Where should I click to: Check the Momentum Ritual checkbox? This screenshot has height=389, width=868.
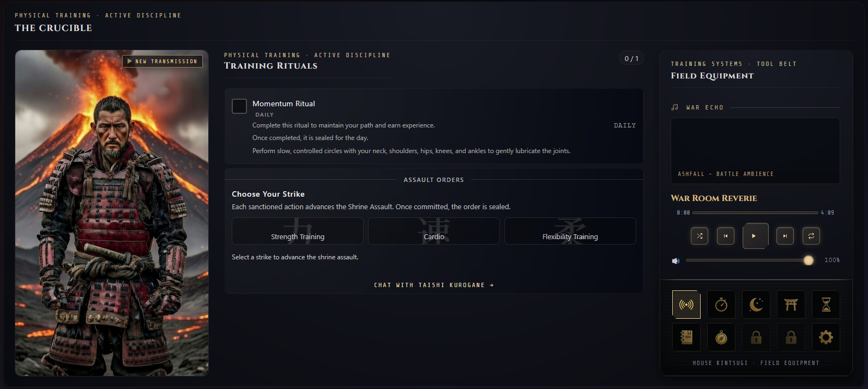pyautogui.click(x=239, y=106)
